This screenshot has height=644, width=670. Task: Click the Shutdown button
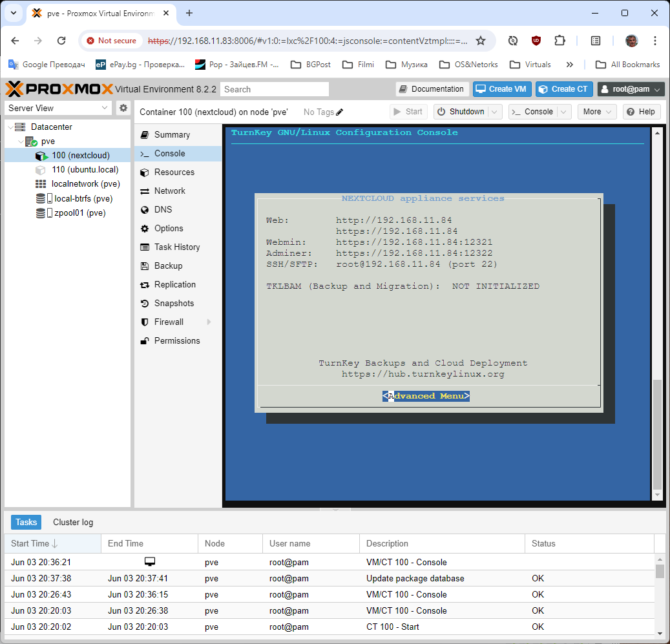tap(461, 112)
